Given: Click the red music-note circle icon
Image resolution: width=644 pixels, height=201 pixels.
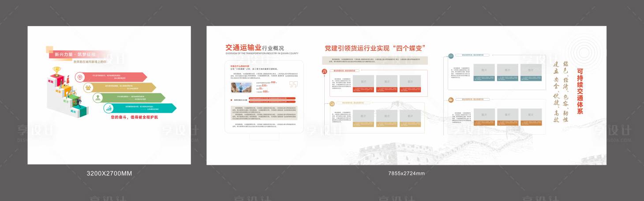Looking at the screenshot, I should click(x=324, y=71).
